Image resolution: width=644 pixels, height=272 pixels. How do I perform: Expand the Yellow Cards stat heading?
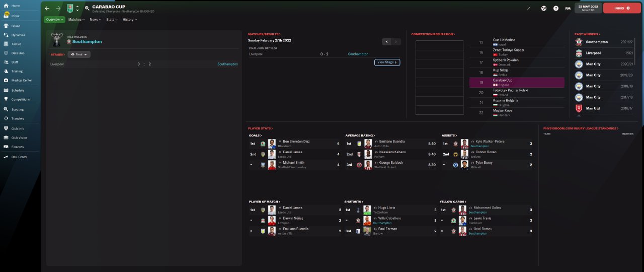[x=453, y=201]
